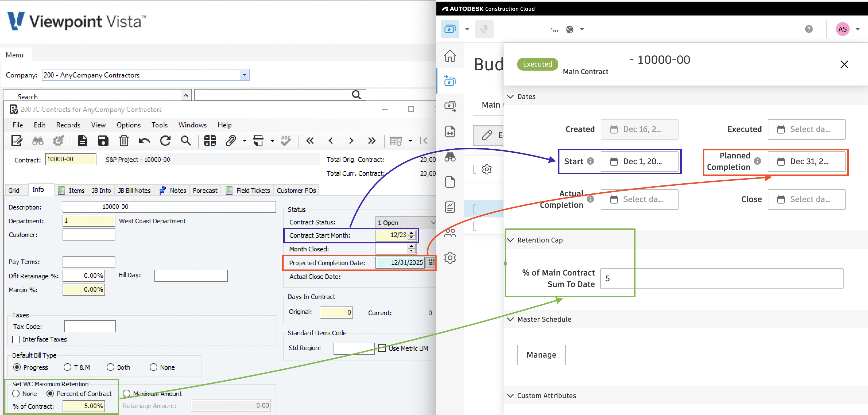Viewport: 868px width, 415px height.
Task: Go to first record double-left arrows
Action: [310, 141]
